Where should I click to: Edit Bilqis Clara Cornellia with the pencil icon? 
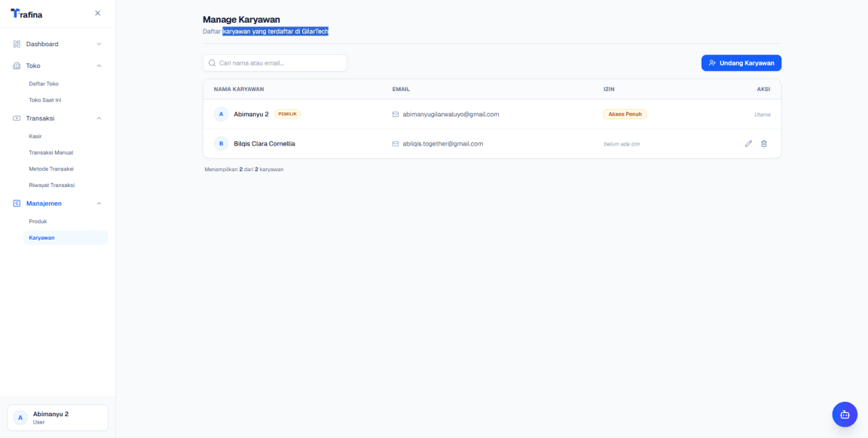point(748,143)
